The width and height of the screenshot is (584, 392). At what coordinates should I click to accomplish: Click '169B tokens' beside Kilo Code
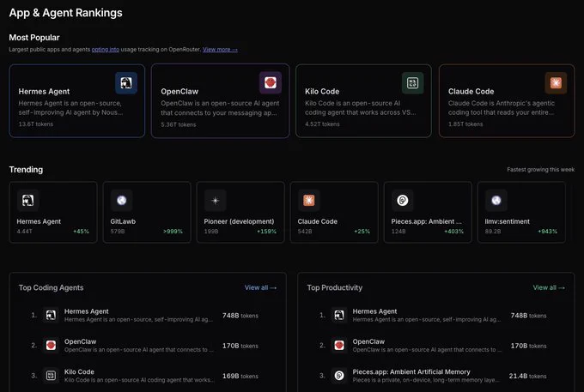[x=240, y=376]
